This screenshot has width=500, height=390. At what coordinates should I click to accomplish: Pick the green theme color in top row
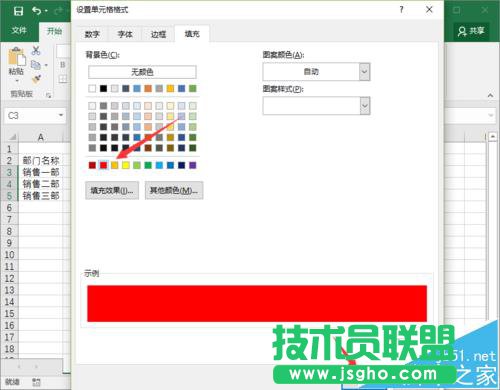click(x=193, y=88)
